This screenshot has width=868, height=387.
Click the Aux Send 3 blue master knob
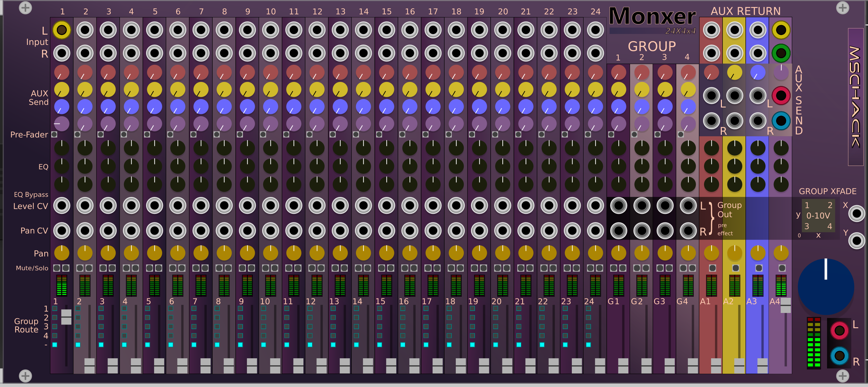coord(758,72)
